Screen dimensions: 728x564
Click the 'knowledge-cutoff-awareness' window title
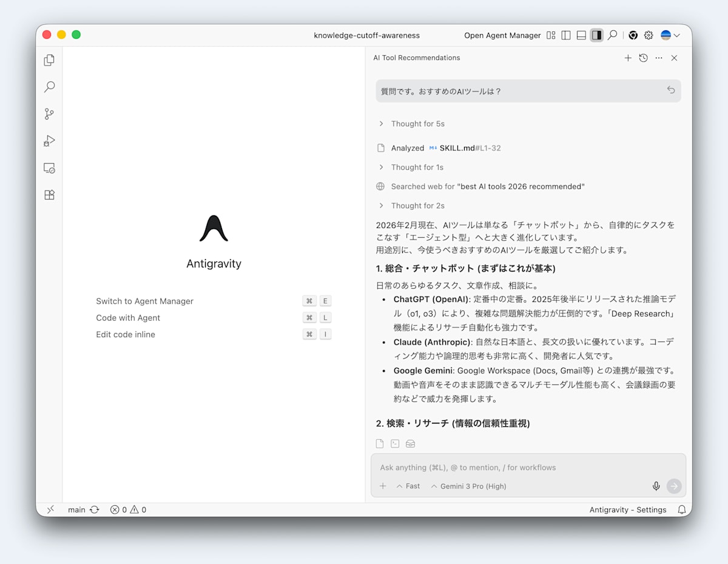367,35
